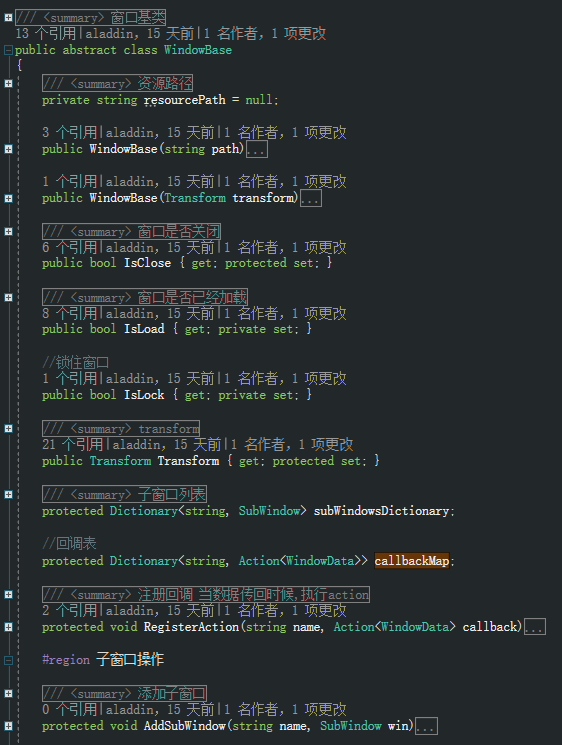
Task: Click the WindowBase class name in declaration
Action: [x=198, y=50]
